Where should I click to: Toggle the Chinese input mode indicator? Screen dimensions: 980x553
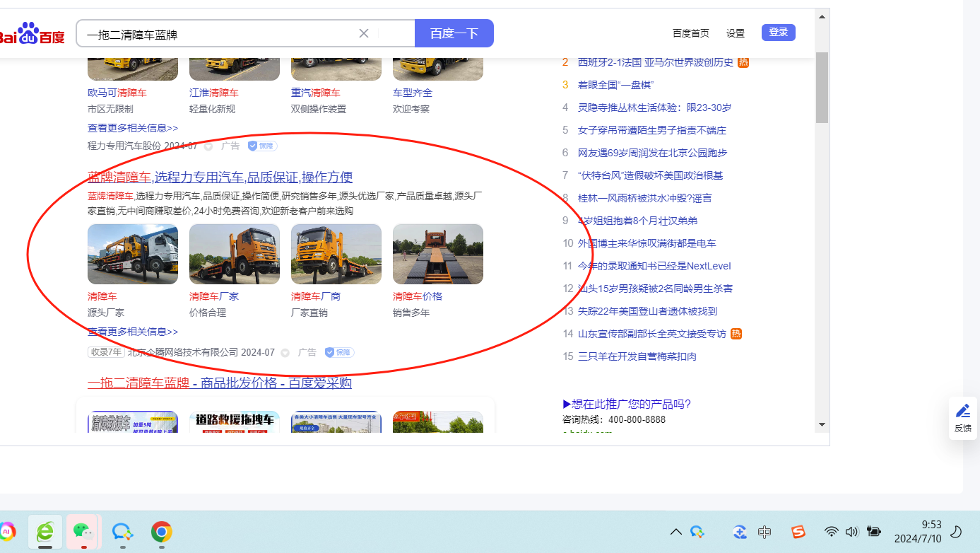764,532
